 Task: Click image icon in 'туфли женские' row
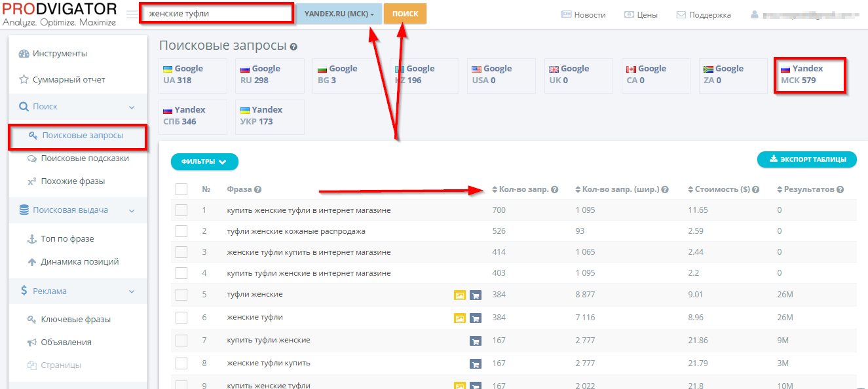coord(460,295)
